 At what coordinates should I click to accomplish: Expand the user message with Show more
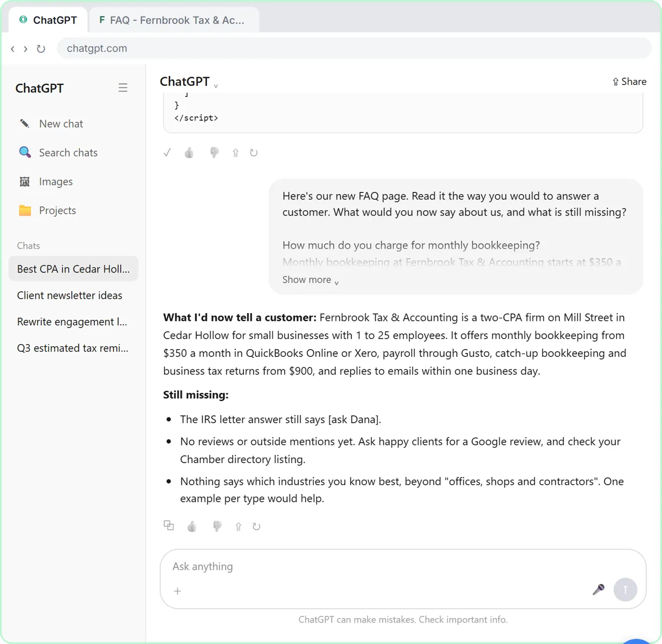pyautogui.click(x=310, y=280)
